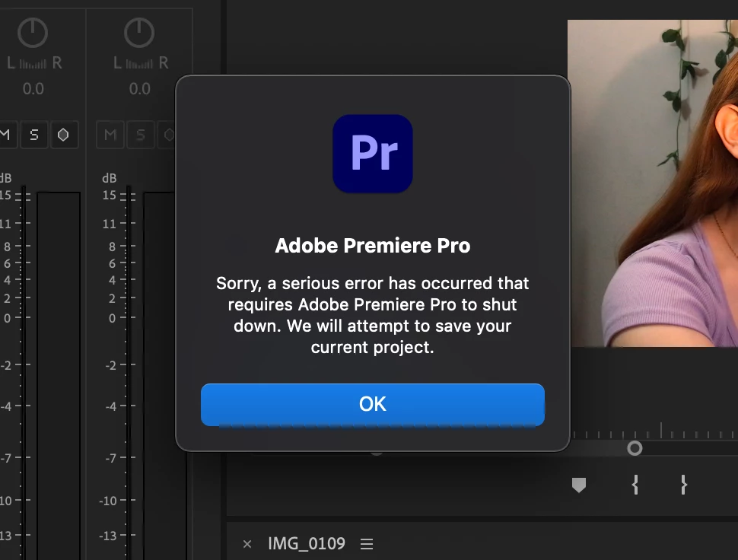Click the monitor time ruler
The height and width of the screenshot is (560, 738).
pyautogui.click(x=654, y=431)
